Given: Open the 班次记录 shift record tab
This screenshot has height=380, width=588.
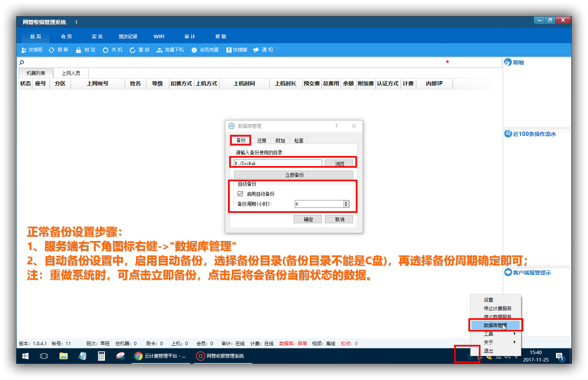Looking at the screenshot, I should tap(128, 36).
